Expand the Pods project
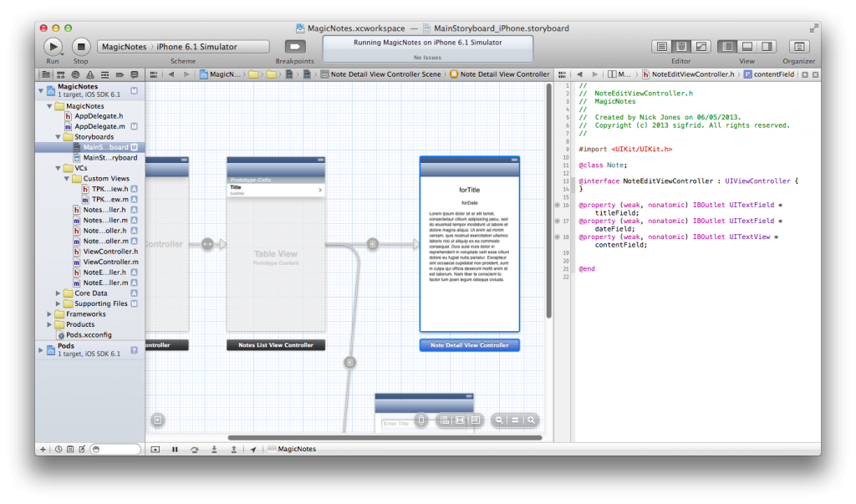 tap(41, 350)
